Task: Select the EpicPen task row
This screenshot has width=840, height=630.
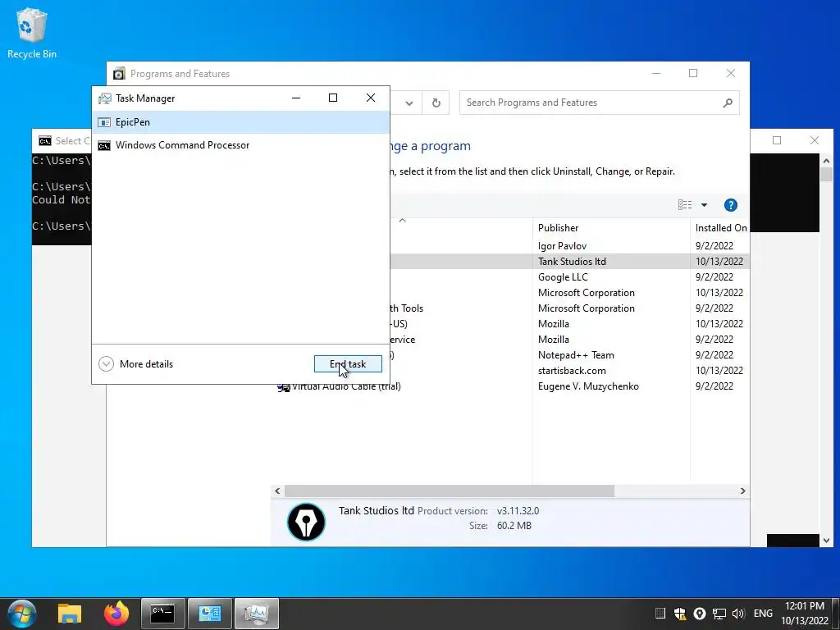Action: [x=240, y=122]
